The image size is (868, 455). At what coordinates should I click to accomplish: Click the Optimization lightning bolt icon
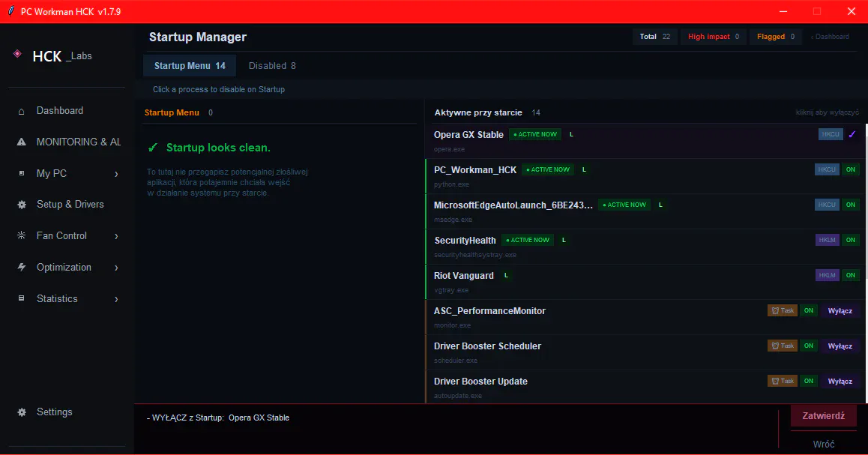(22, 267)
